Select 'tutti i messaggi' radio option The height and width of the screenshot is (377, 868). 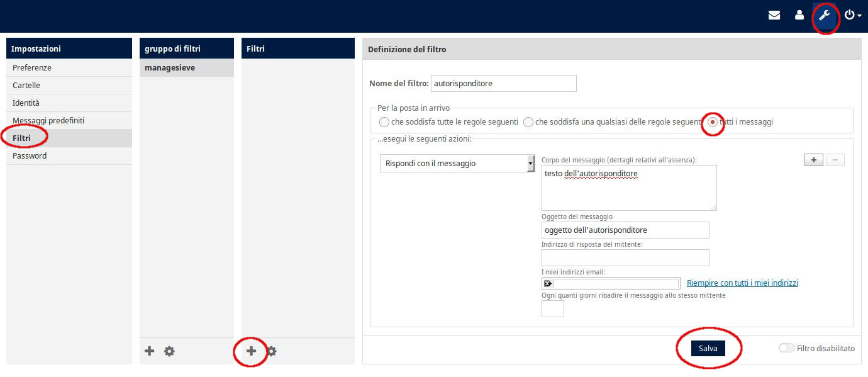coord(713,122)
